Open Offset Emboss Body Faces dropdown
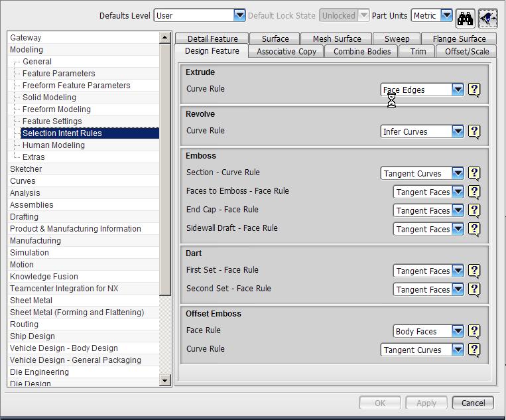Viewport: 506px width, 420px height. (458, 331)
